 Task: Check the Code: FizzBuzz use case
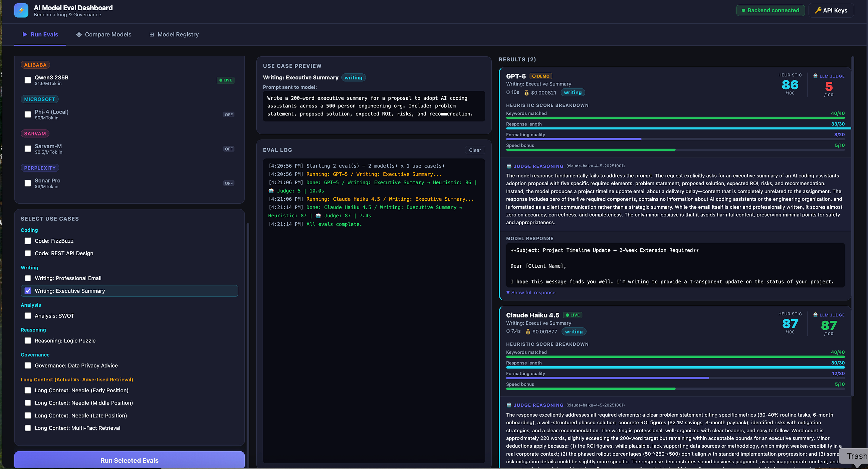point(28,241)
